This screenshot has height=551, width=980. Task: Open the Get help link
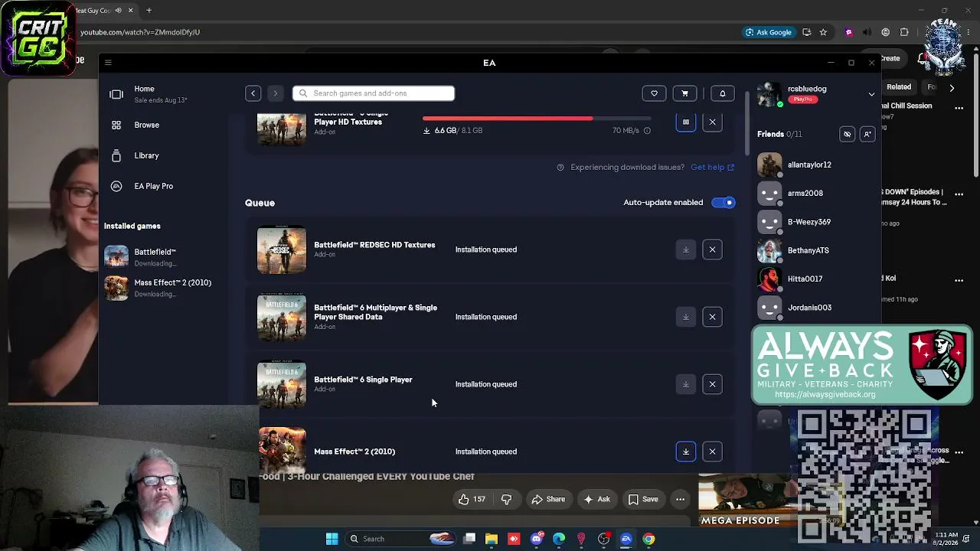(x=712, y=168)
